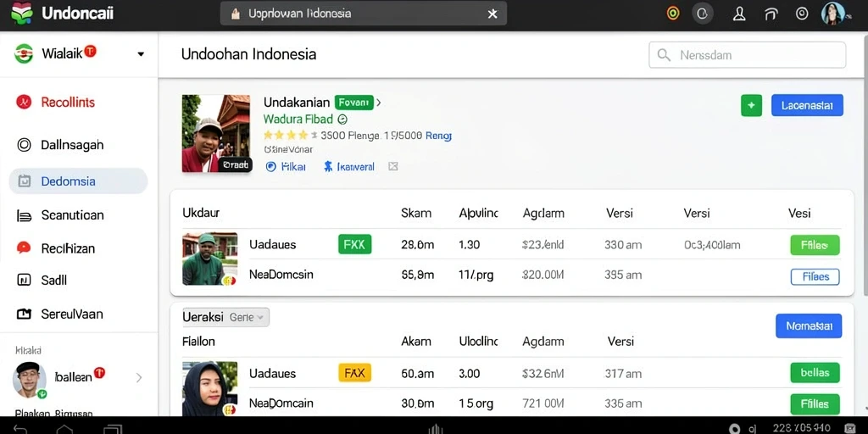Click the green bellas button

[815, 373]
